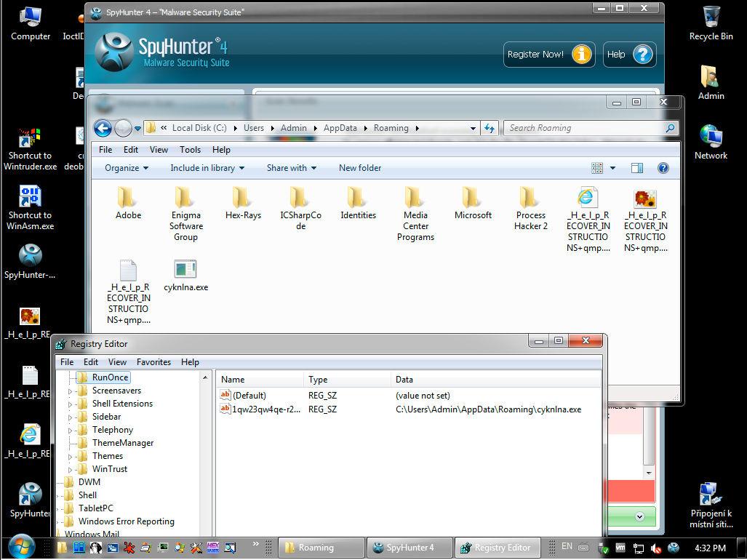Click New folder in Explorer toolbar
The height and width of the screenshot is (560, 747).
point(360,167)
